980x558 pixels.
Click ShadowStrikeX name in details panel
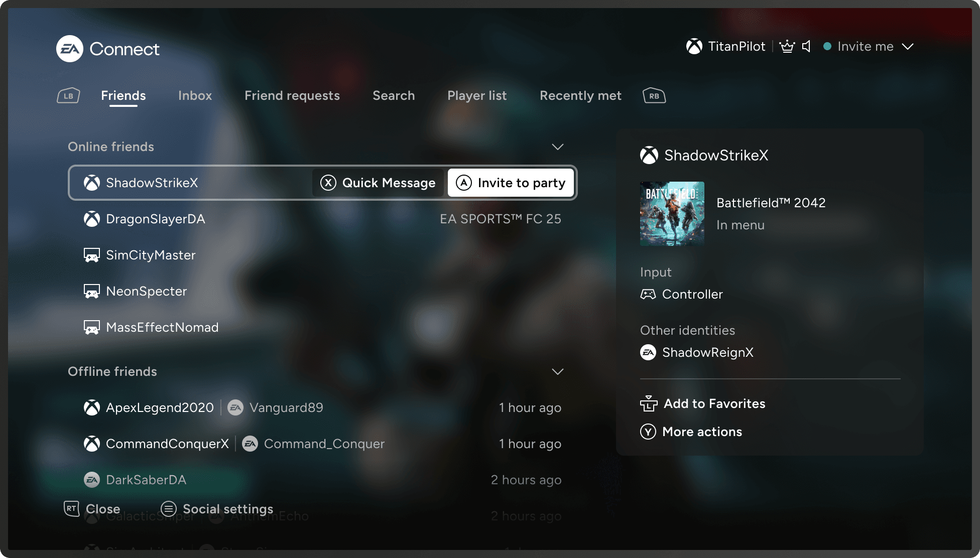pyautogui.click(x=716, y=155)
